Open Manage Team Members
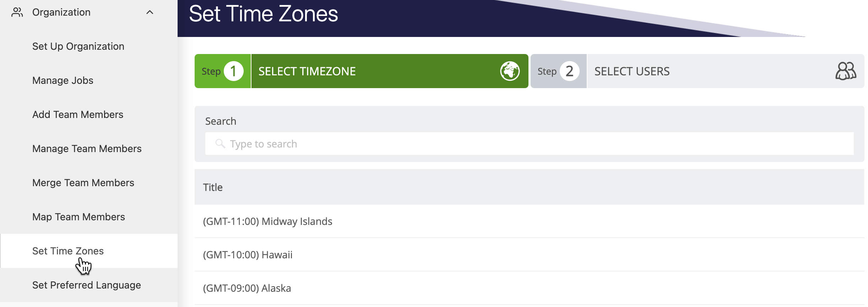Screen dimensions: 868x307 coord(86,149)
